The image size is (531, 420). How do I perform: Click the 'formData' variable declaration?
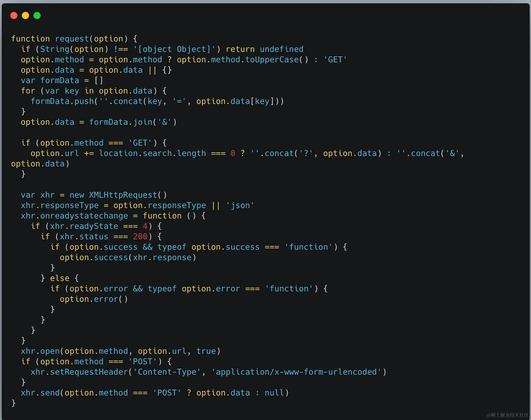[x=60, y=80]
